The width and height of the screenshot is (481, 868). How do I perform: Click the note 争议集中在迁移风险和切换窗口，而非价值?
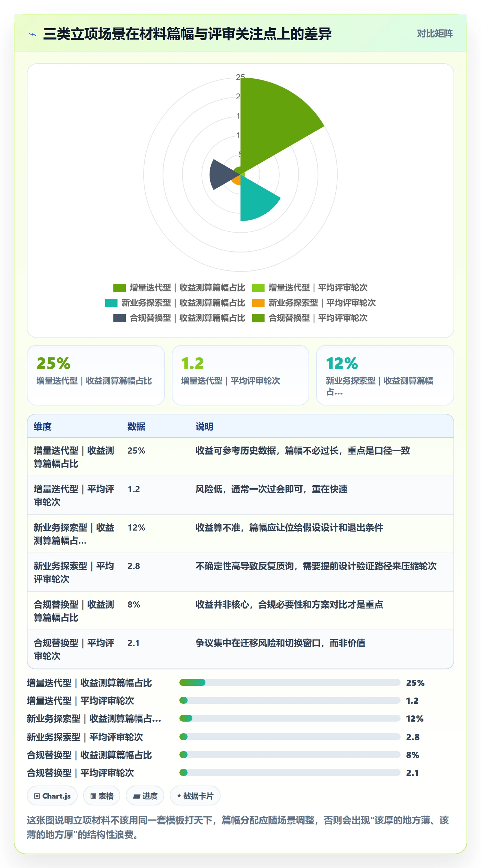point(280,643)
